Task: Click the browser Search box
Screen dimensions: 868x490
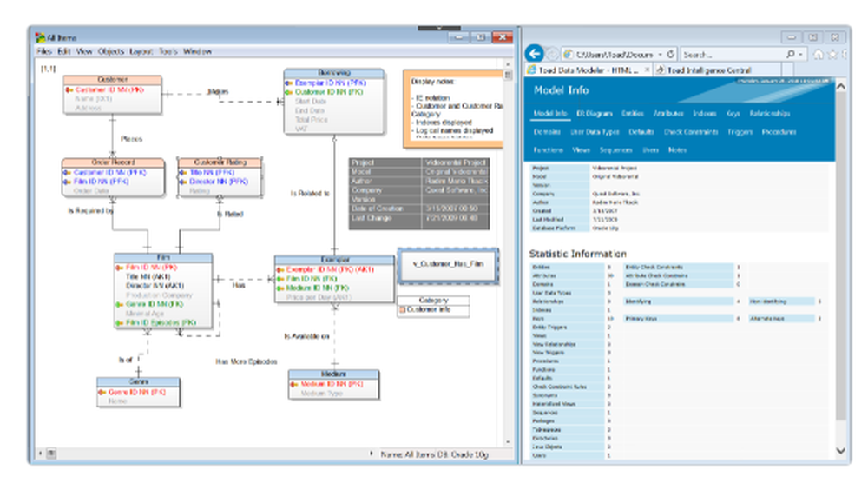Action: [731, 55]
